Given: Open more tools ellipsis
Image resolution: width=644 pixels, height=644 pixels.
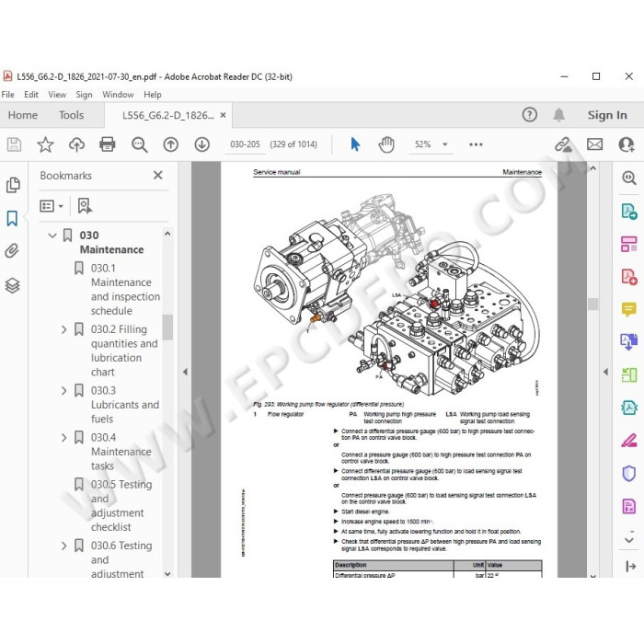Looking at the screenshot, I should (x=476, y=144).
